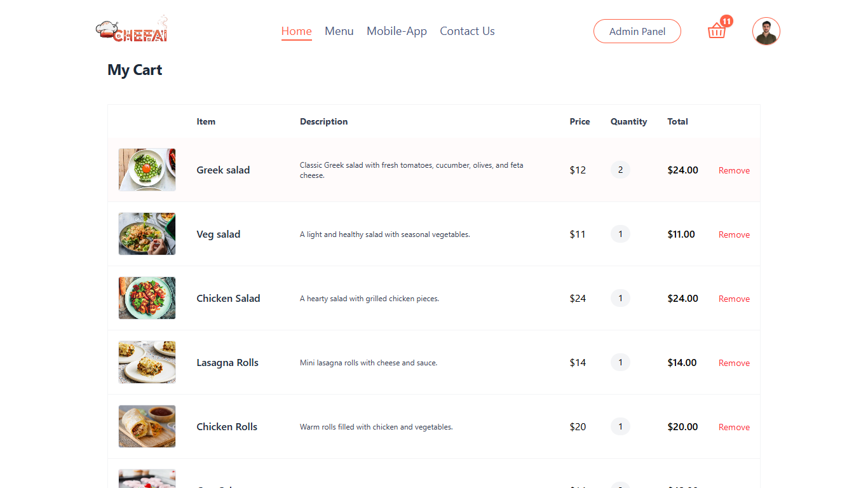Viewport: 868px width, 488px height.
Task: Open the user profile avatar
Action: (766, 31)
